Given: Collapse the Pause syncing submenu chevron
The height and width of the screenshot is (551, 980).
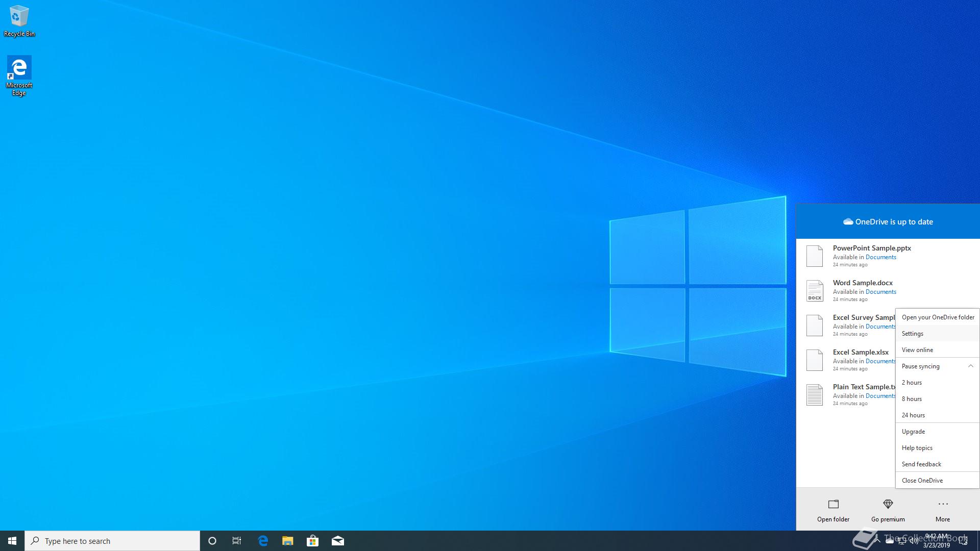Looking at the screenshot, I should pyautogui.click(x=971, y=366).
